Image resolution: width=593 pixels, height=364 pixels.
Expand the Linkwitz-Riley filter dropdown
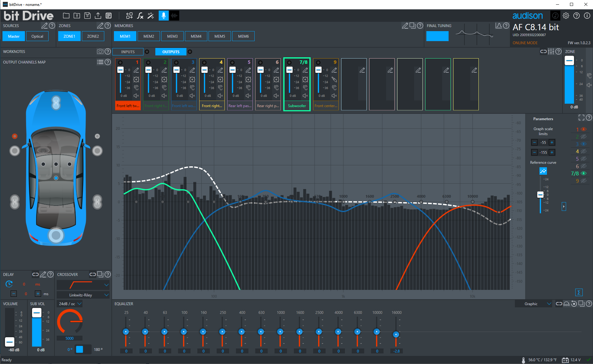(x=83, y=295)
